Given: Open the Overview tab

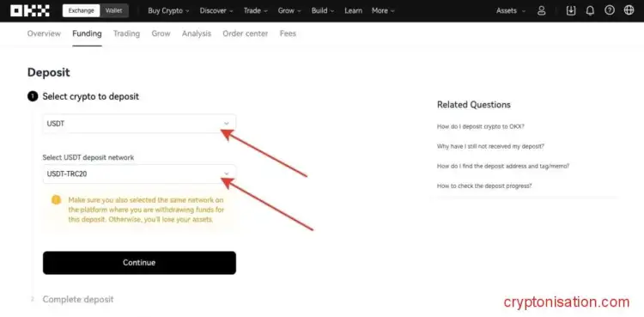Looking at the screenshot, I should coord(44,34).
